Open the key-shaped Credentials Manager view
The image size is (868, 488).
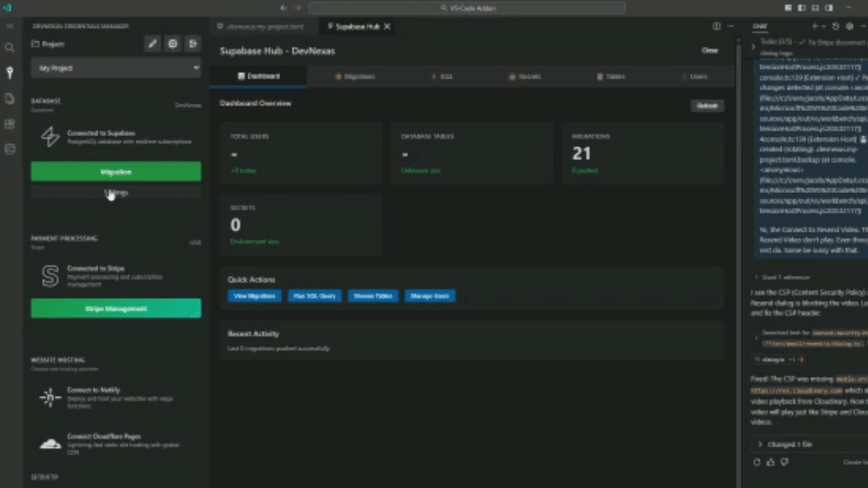[x=9, y=73]
